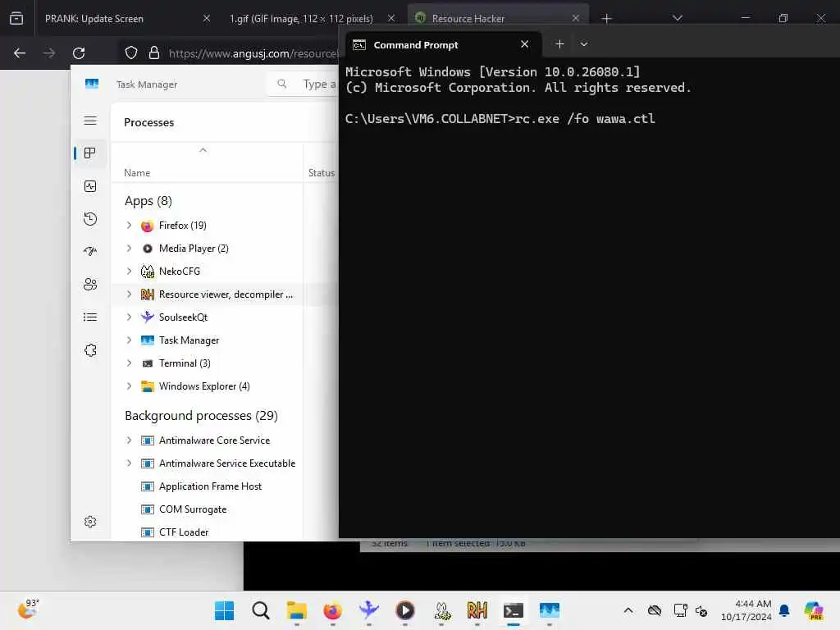Viewport: 840px width, 630px height.
Task: Collapse the Apps (8) group heading
Action: pyautogui.click(x=148, y=201)
